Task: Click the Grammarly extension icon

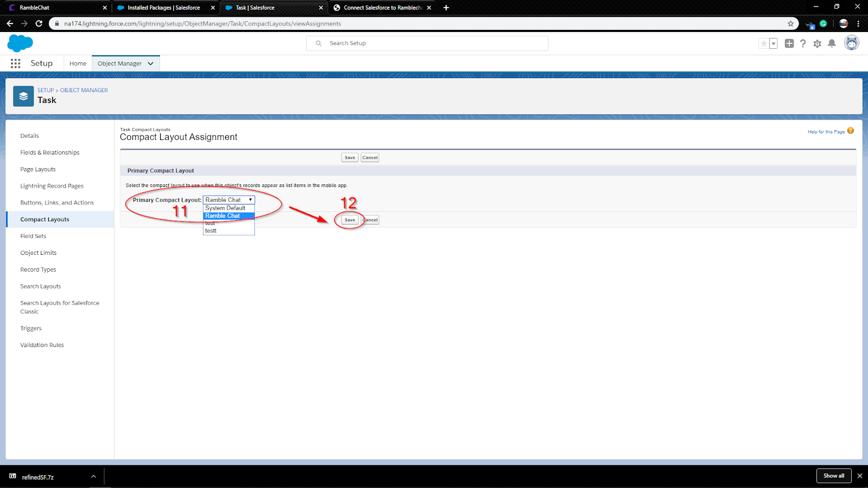Action: click(x=823, y=23)
